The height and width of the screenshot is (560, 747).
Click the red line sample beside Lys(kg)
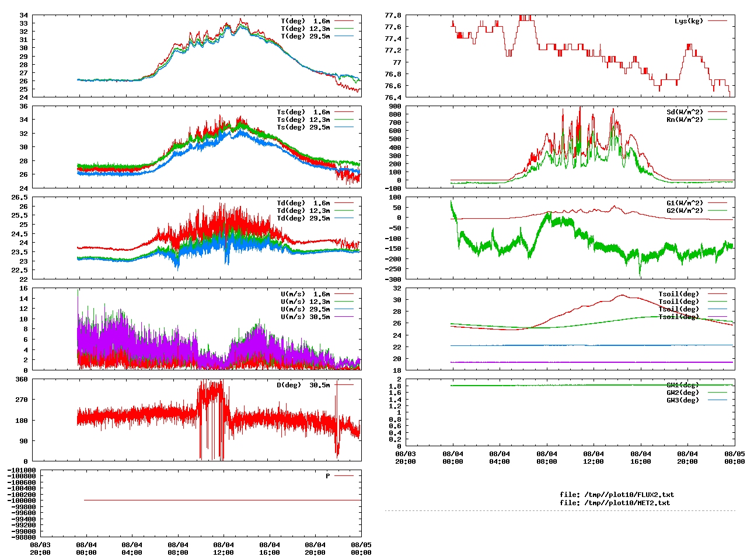tap(718, 21)
